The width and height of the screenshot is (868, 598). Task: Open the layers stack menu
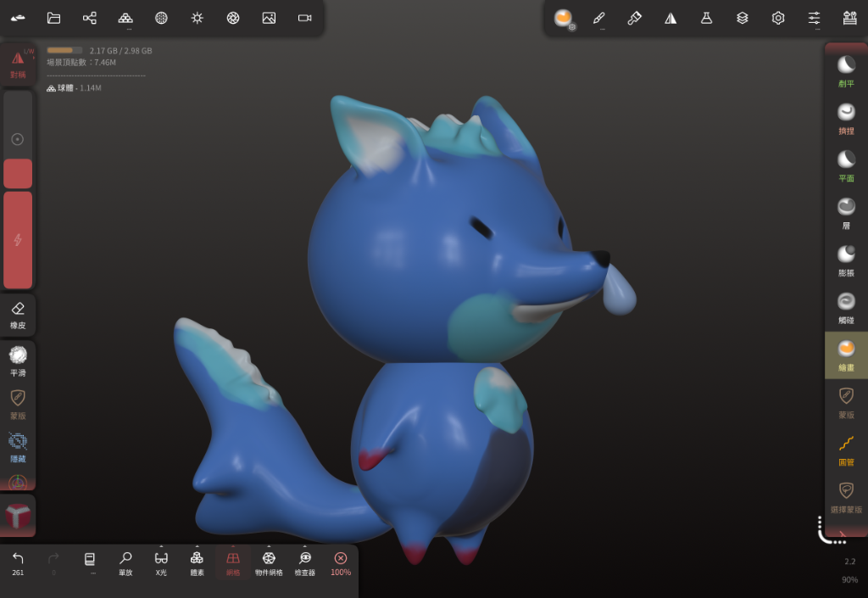point(743,19)
